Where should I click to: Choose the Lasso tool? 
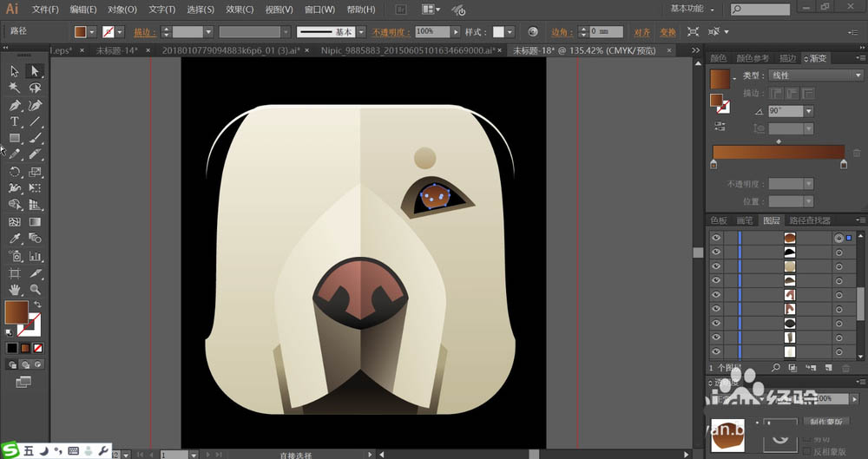click(35, 88)
